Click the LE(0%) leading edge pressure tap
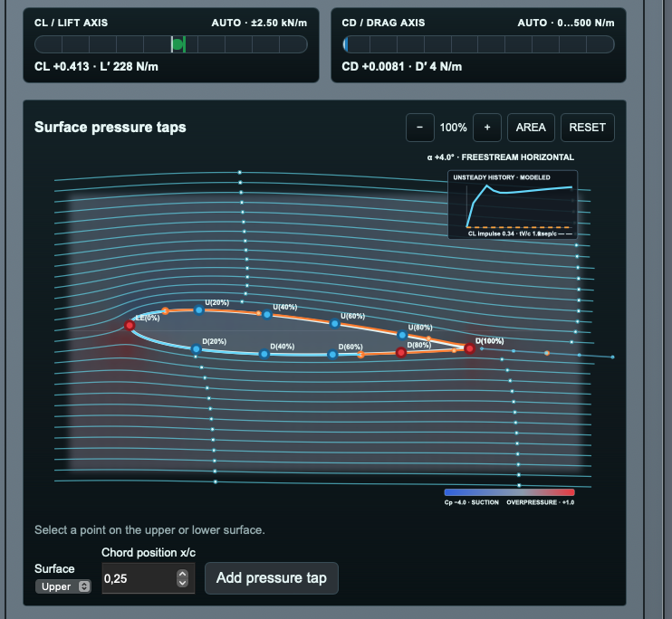The height and width of the screenshot is (619, 672). pyautogui.click(x=130, y=326)
